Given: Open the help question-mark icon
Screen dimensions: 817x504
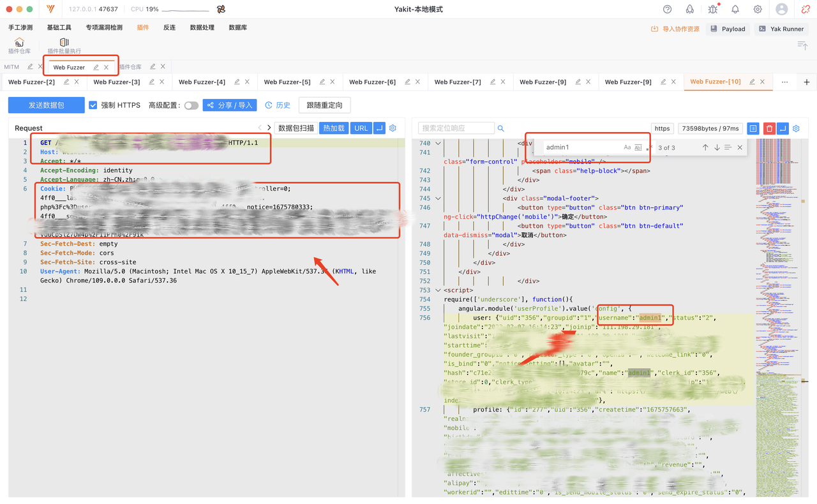Looking at the screenshot, I should tap(668, 10).
